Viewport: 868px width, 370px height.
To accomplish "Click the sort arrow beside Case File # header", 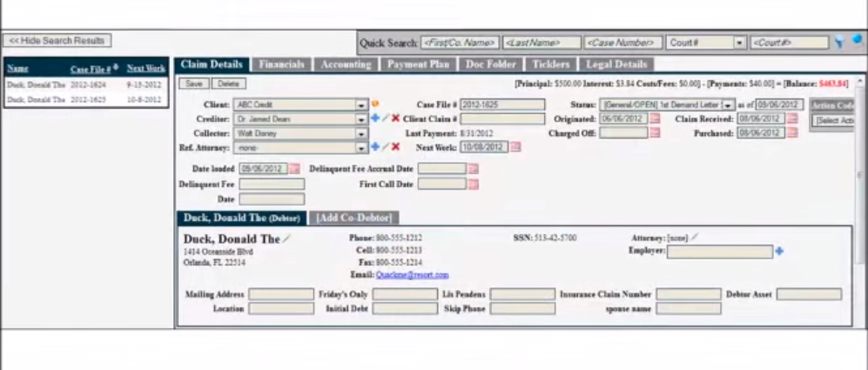I will [115, 67].
